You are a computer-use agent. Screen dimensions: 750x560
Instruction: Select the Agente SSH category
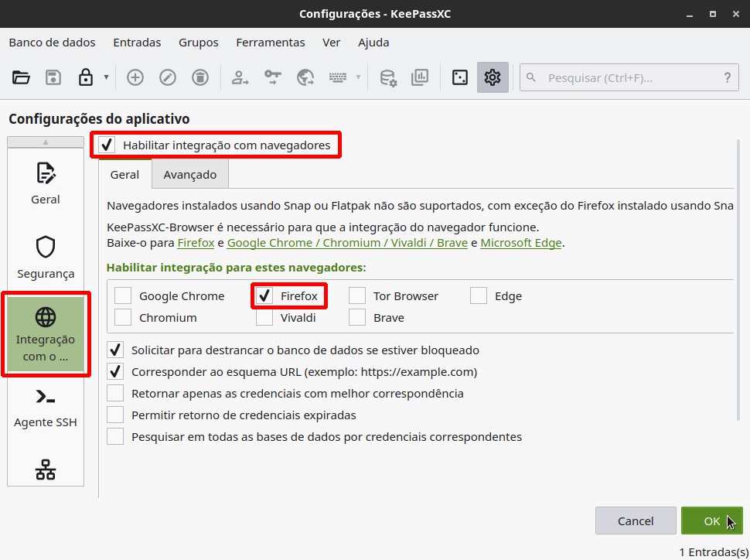[46, 408]
